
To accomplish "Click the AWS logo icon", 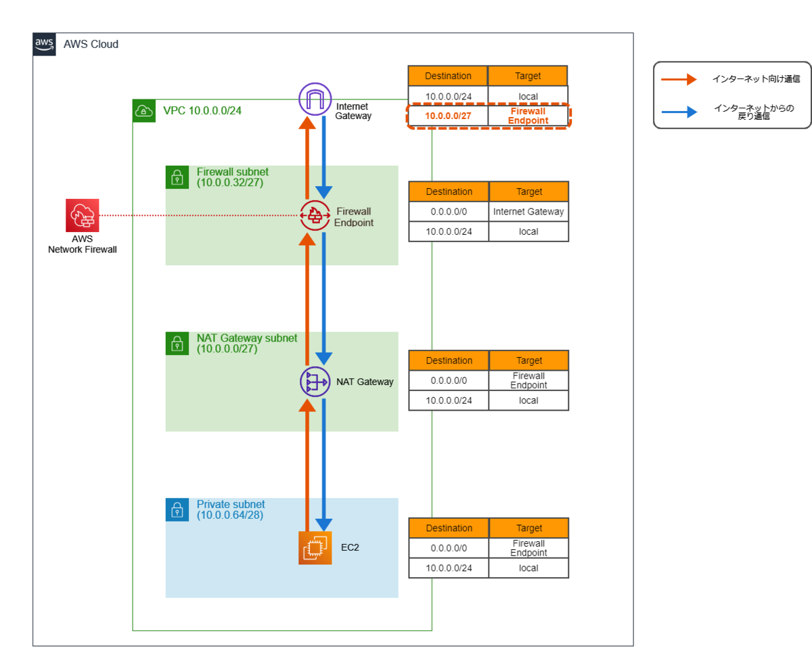I will pyautogui.click(x=45, y=44).
